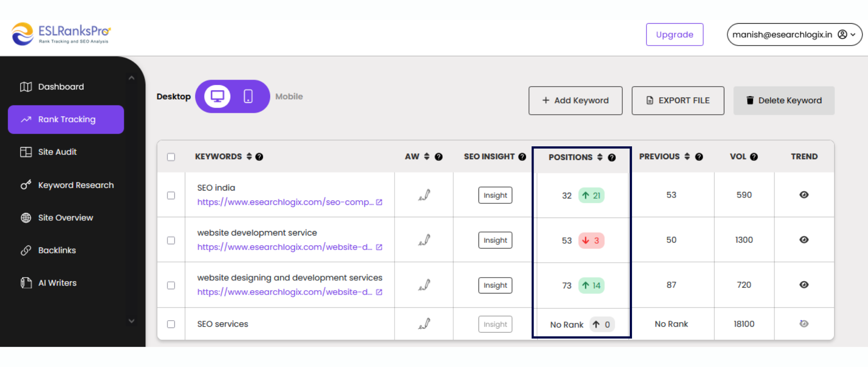
Task: Expand sidebar with down chevron
Action: click(132, 321)
